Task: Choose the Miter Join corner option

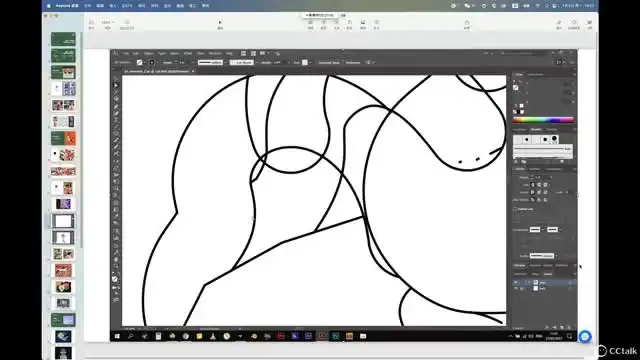Action: click(x=533, y=192)
